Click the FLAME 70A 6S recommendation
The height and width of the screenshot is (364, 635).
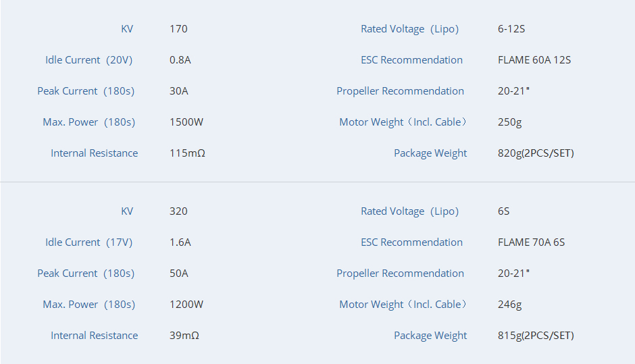coord(532,242)
